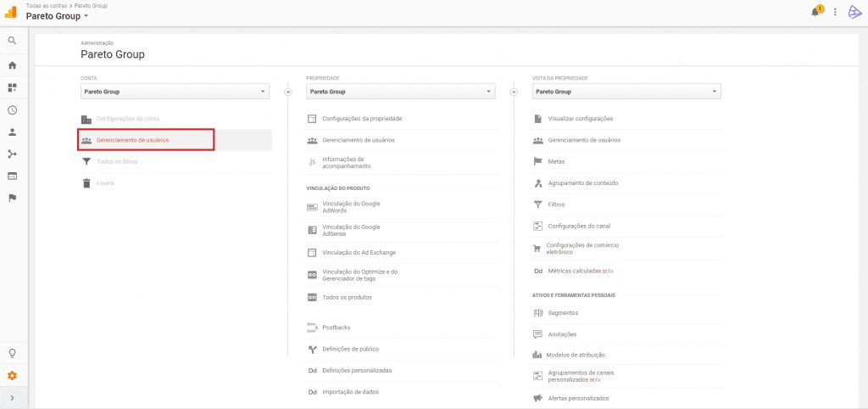This screenshot has height=409, width=868.
Task: Open the dashboard customization icon
Action: click(x=12, y=87)
